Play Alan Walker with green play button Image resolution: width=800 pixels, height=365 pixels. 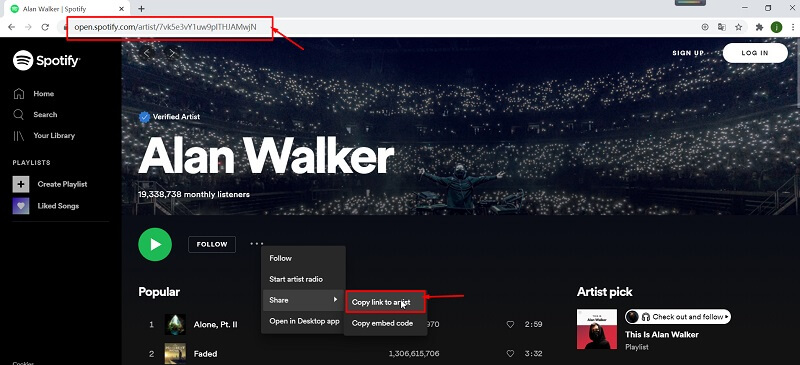(155, 245)
